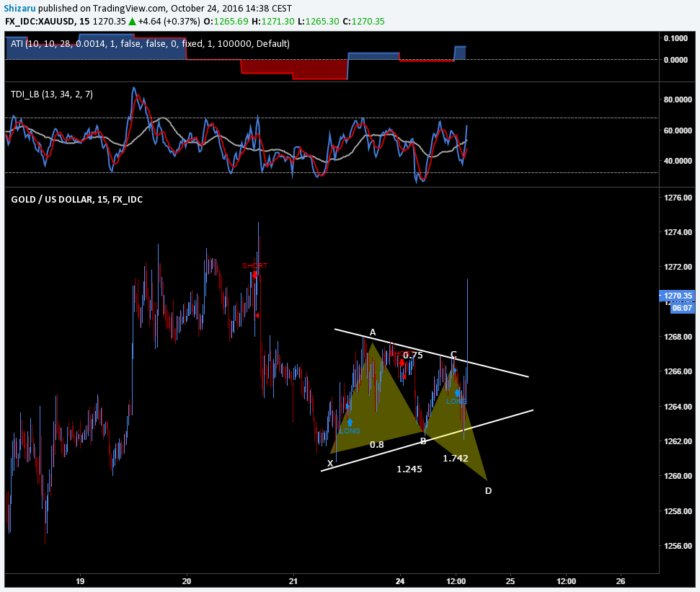Screen dimensions: 700x592
Task: Select the blue LONG label near point X
Action: (350, 430)
